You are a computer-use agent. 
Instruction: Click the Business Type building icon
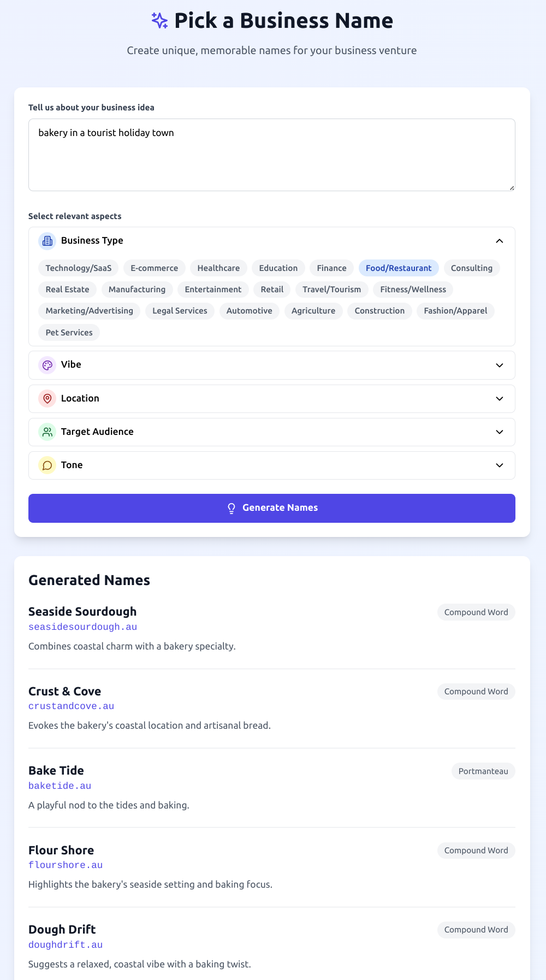tap(48, 241)
